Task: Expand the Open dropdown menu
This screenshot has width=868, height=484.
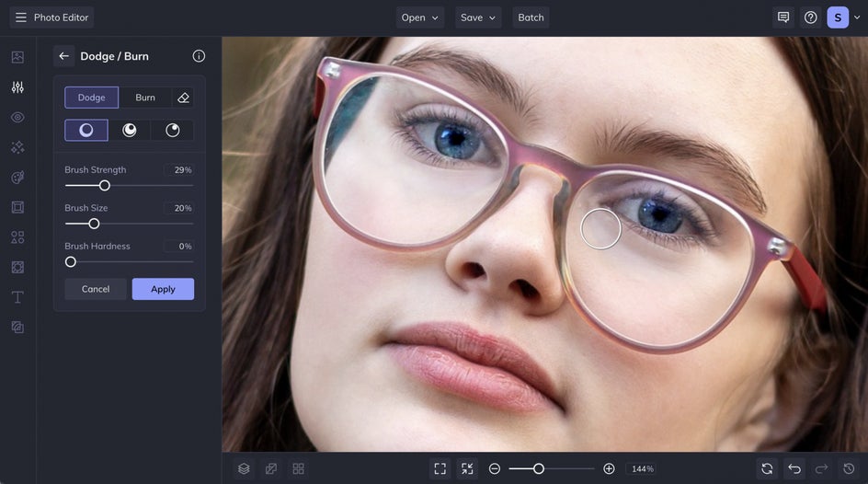Action: point(419,17)
